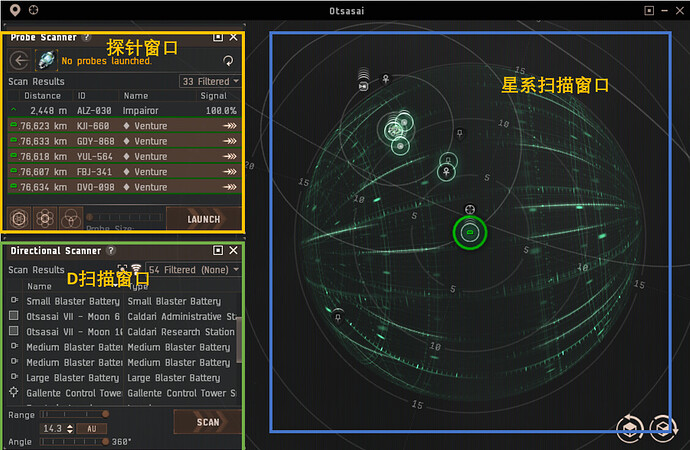Image resolution: width=690 pixels, height=450 pixels.
Task: Click warp arrows on the GDY-868 row
Action: click(230, 141)
